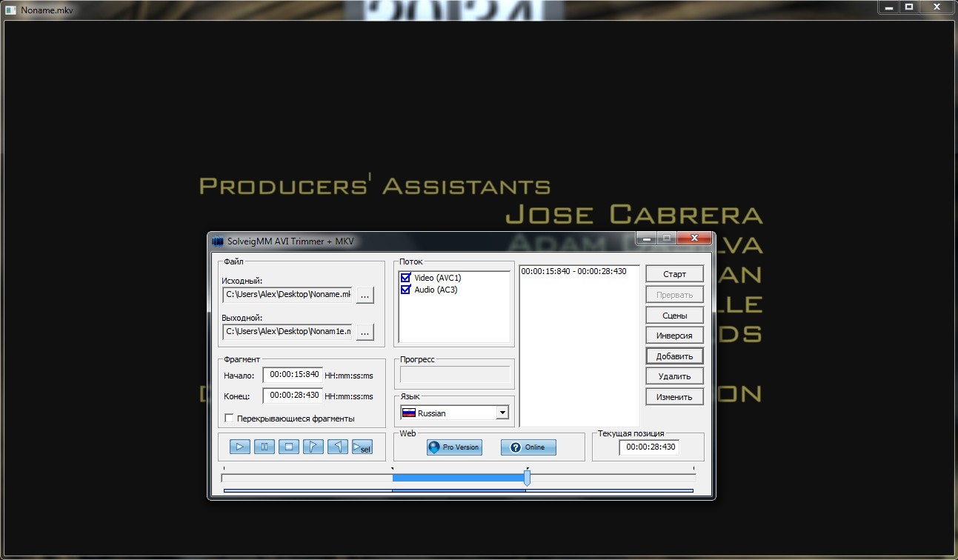
Task: Open the Язык language dropdown
Action: coord(455,413)
